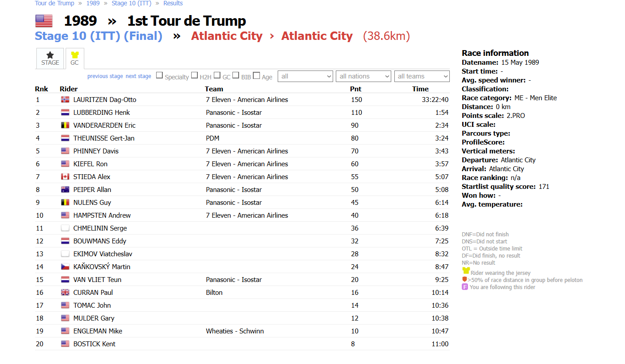The width and height of the screenshot is (625, 364).
Task: Go to Tour de Trump breadcrumb
Action: (x=55, y=3)
